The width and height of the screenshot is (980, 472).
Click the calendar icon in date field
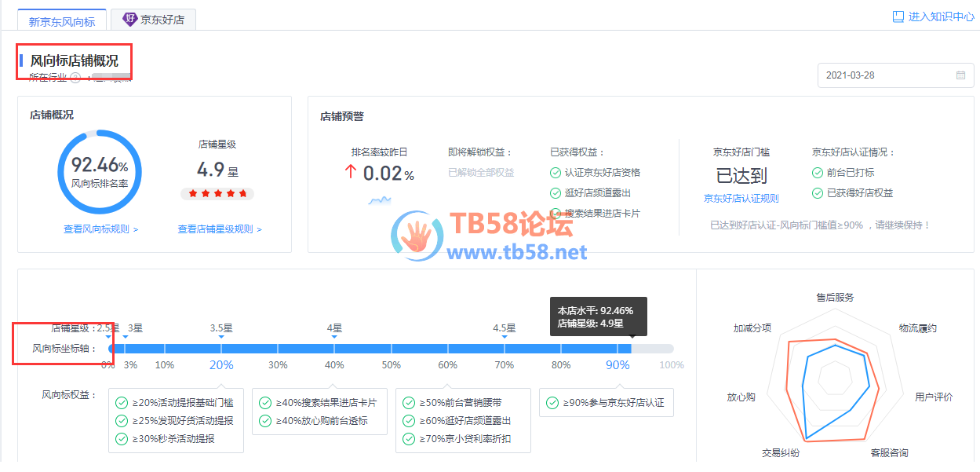(x=960, y=75)
